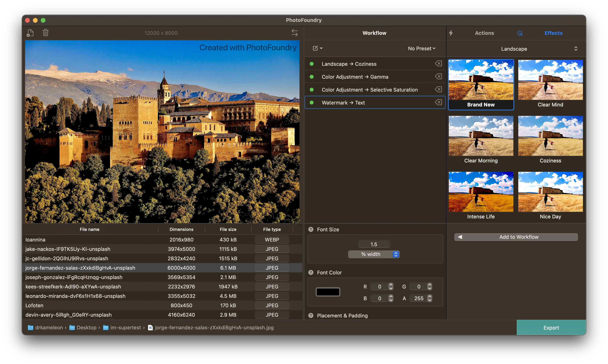Remove the Watermark Text workflow step

pyautogui.click(x=438, y=102)
